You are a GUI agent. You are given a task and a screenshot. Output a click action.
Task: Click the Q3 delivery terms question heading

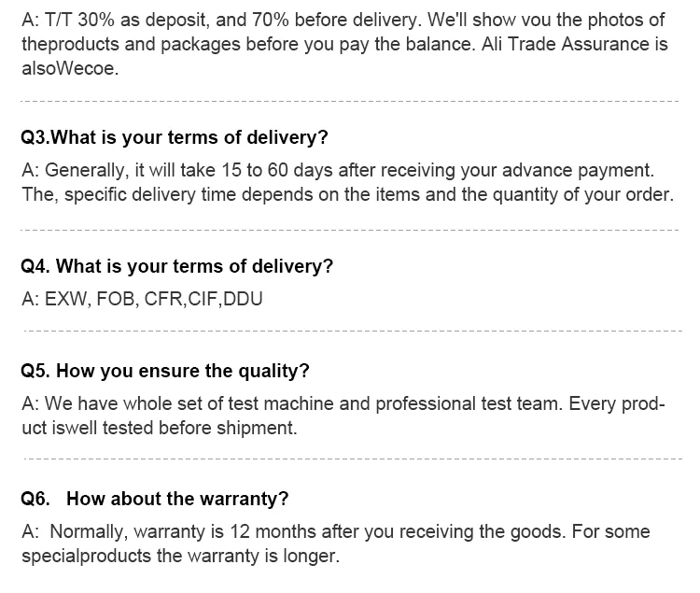point(174,138)
